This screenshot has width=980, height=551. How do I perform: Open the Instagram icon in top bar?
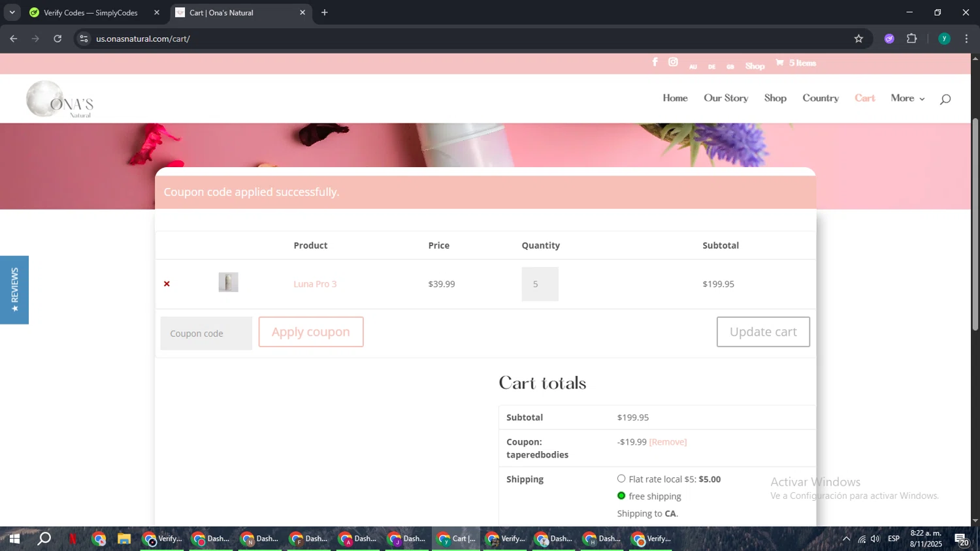pyautogui.click(x=673, y=62)
